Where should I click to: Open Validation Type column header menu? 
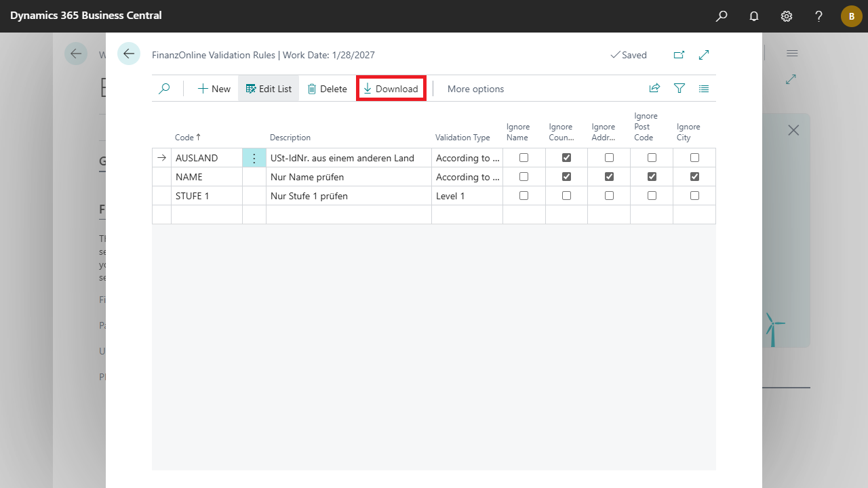(462, 138)
